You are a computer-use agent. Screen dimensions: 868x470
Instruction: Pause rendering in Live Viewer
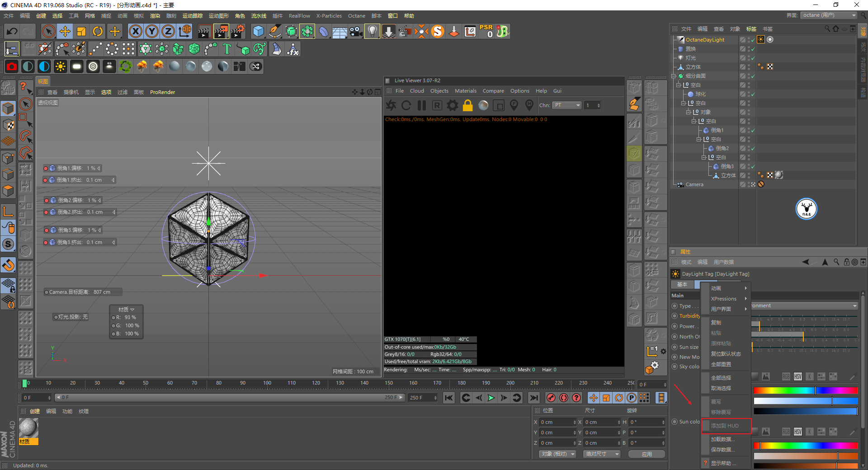pyautogui.click(x=422, y=105)
